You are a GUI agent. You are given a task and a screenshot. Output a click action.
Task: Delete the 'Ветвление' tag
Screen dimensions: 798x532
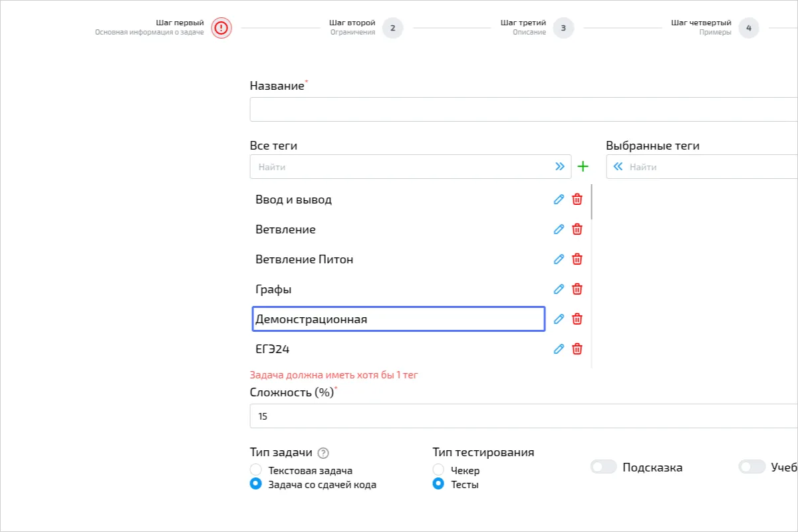(x=577, y=229)
